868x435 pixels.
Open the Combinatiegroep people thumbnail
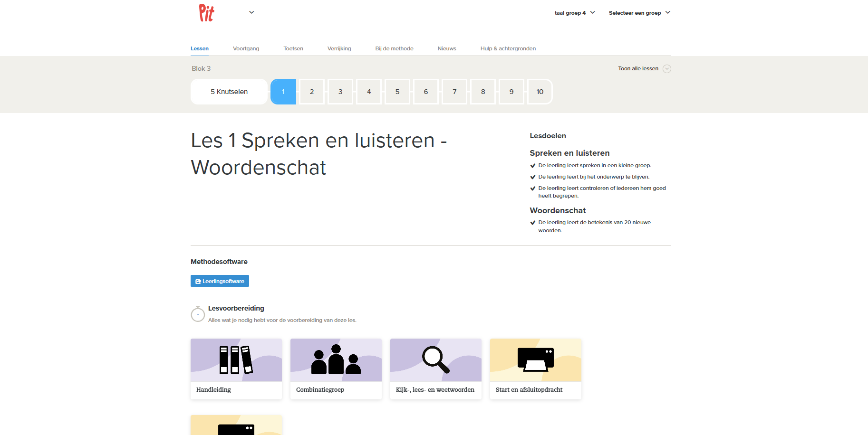336,360
